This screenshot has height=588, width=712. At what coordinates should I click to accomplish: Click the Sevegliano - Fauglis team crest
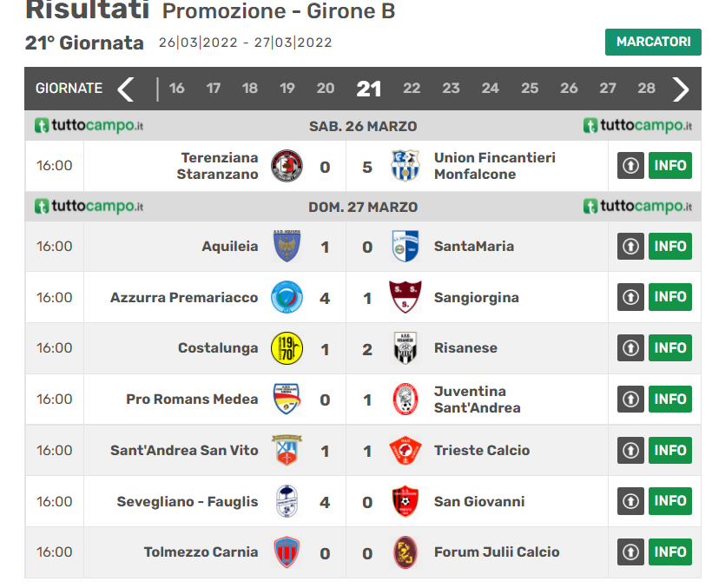pyautogui.click(x=287, y=501)
